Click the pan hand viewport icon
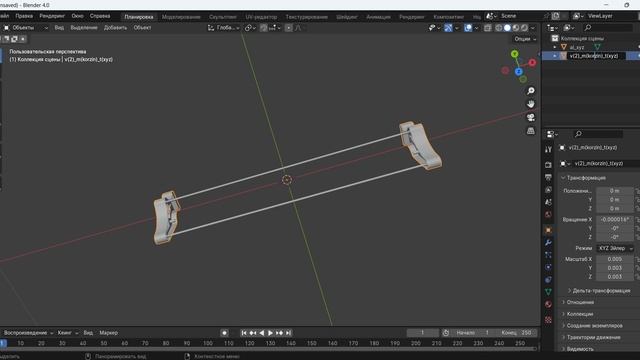This screenshot has height=360, width=640. coord(531,104)
